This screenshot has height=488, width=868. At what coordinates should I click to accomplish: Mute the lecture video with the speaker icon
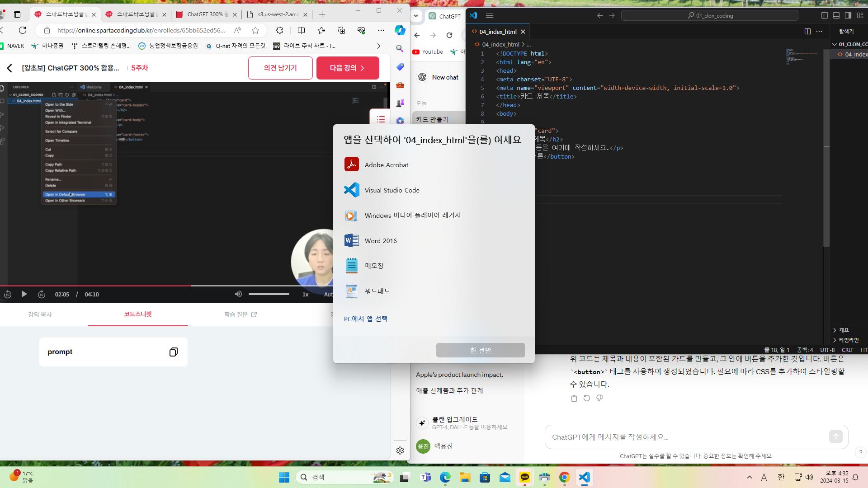[x=238, y=294]
